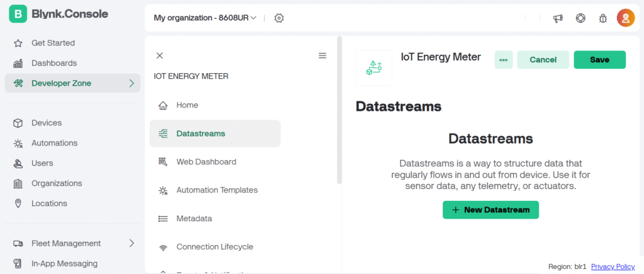Click the Datastreams menu icon
644x274 pixels.
[163, 134]
